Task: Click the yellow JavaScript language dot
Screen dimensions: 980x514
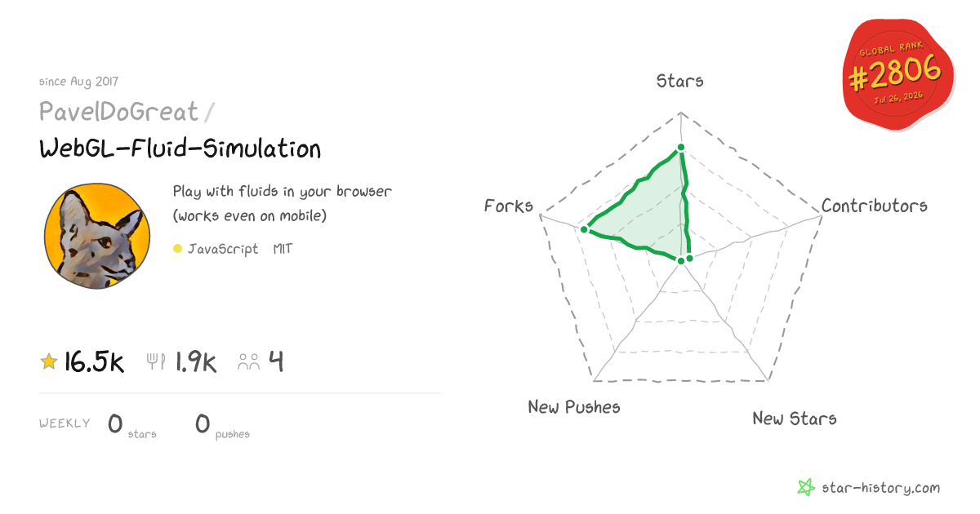Action: pos(177,249)
